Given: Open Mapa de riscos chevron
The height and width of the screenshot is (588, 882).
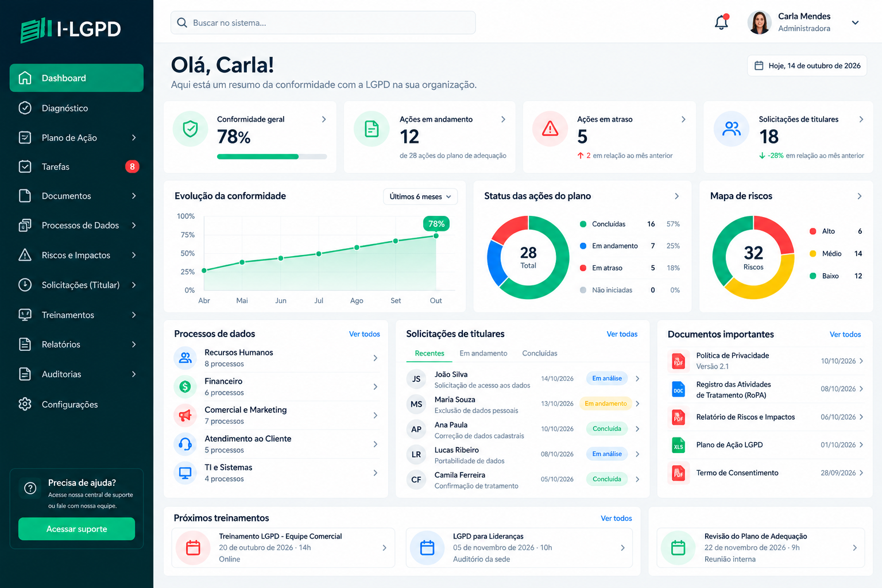Looking at the screenshot, I should click(x=860, y=196).
